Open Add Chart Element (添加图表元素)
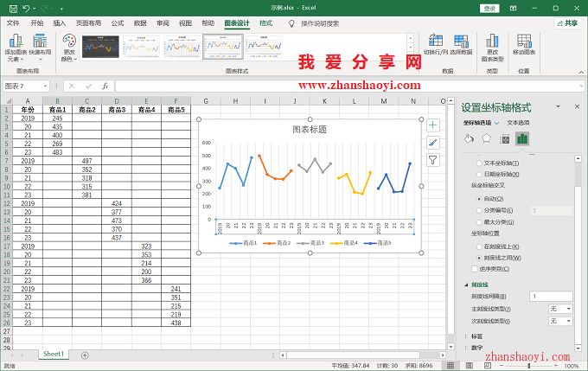 [x=16, y=48]
